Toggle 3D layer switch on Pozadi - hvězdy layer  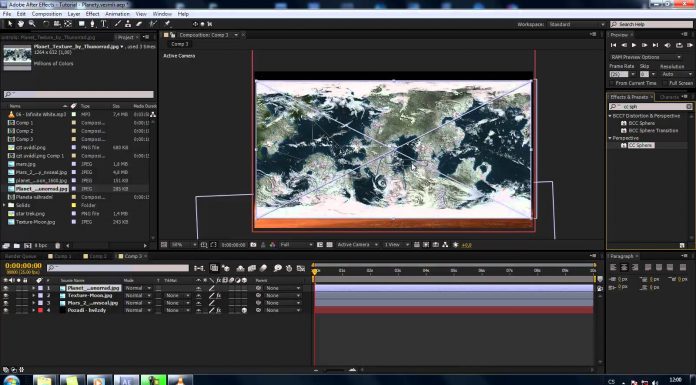[x=244, y=310]
